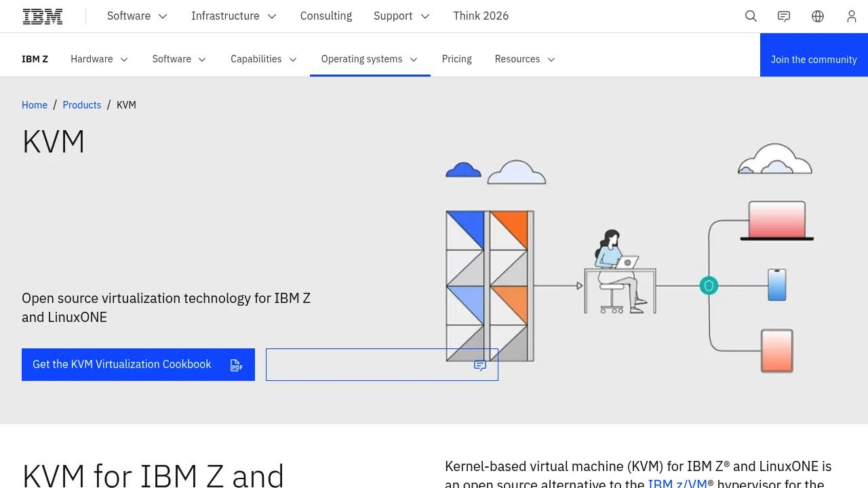
Task: Open the globe region selector icon
Action: [x=818, y=16]
